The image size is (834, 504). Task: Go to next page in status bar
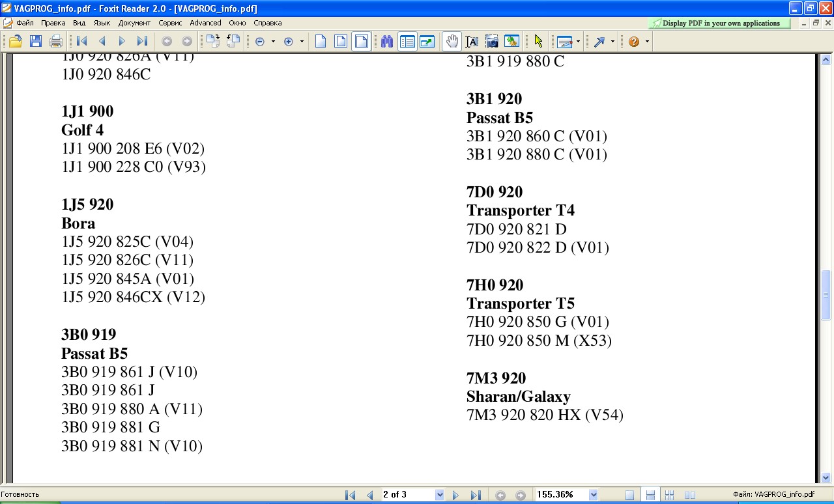click(x=455, y=495)
